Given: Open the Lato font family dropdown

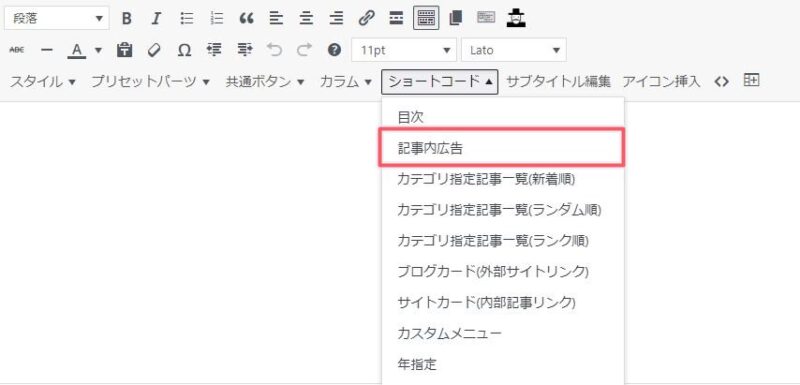Looking at the screenshot, I should [x=514, y=50].
